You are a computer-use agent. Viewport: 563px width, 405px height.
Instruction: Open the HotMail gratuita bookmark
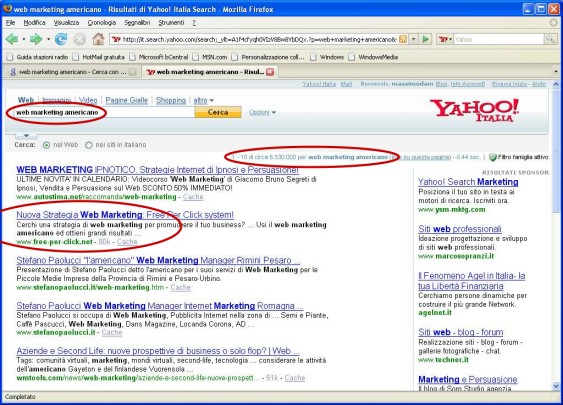click(x=99, y=57)
